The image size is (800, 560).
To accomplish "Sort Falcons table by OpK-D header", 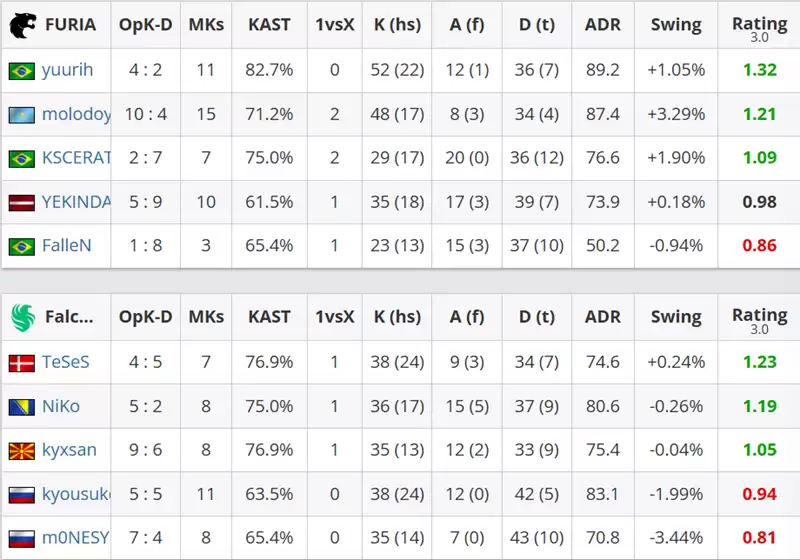I will [146, 317].
